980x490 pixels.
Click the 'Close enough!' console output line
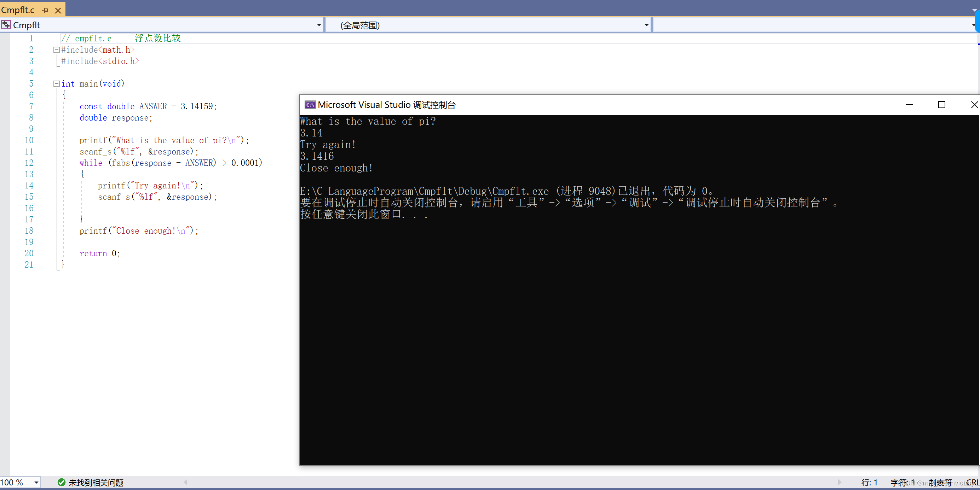click(x=336, y=168)
